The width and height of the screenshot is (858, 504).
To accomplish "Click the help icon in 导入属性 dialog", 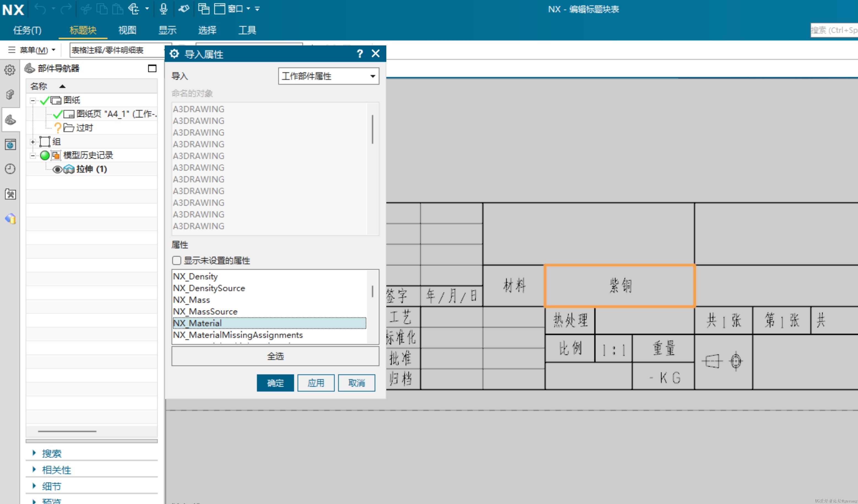I will click(x=360, y=54).
